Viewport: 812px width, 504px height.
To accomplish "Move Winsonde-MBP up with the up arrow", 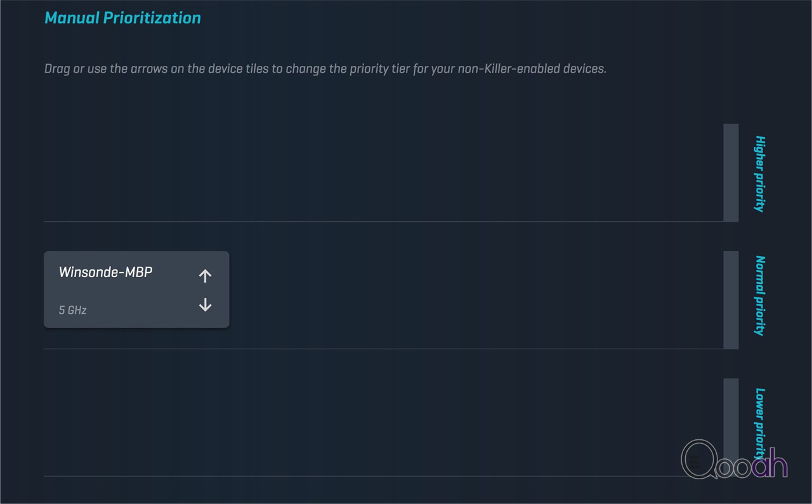I will (205, 276).
